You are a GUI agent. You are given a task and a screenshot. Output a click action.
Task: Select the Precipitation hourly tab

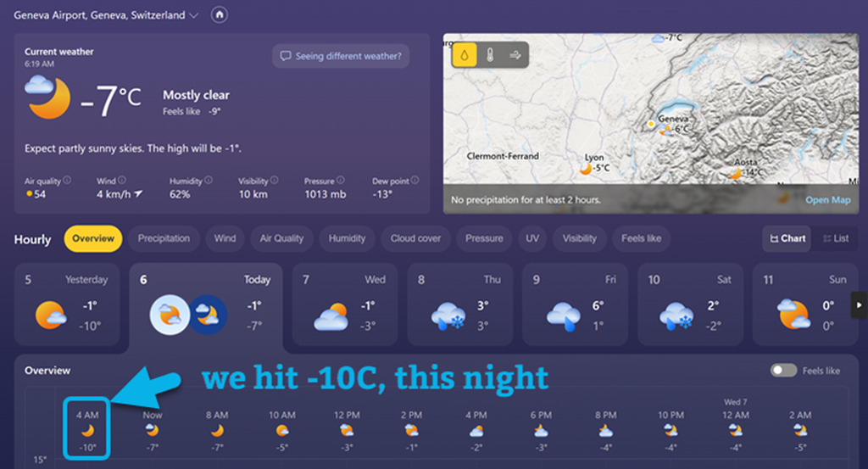[164, 238]
